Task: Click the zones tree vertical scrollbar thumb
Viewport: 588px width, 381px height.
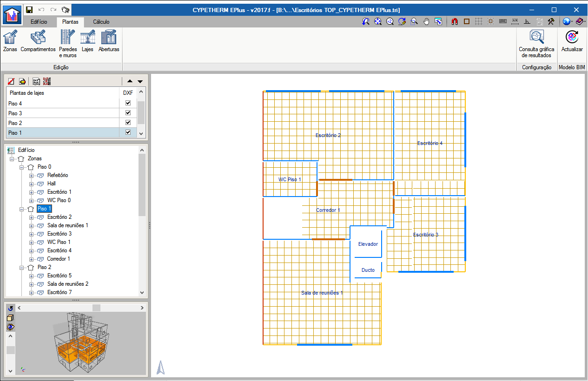Action: coord(142,185)
